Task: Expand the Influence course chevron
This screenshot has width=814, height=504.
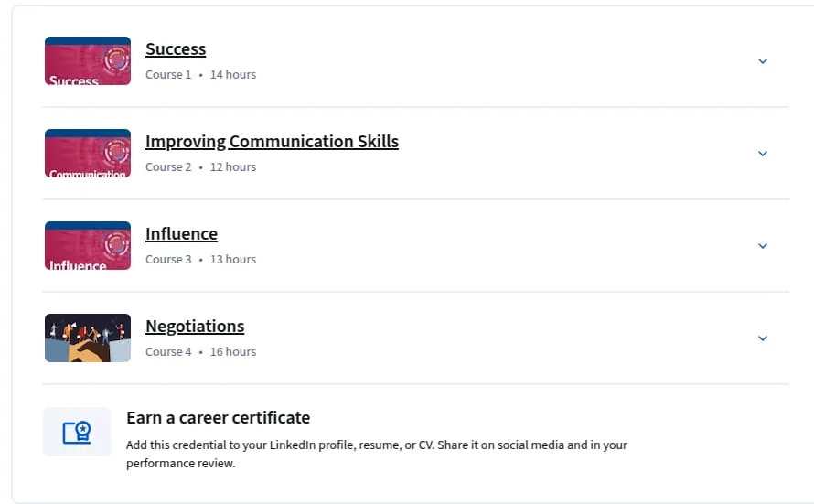Action: click(x=763, y=246)
